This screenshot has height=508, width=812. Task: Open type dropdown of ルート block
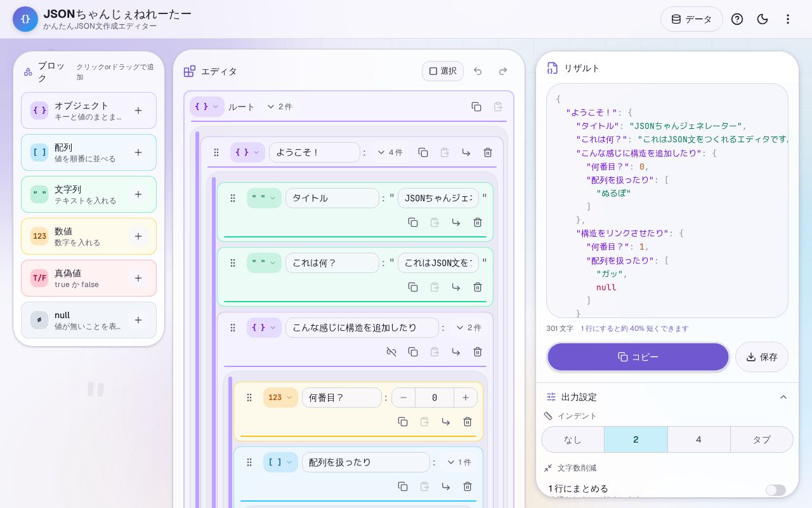click(x=207, y=107)
